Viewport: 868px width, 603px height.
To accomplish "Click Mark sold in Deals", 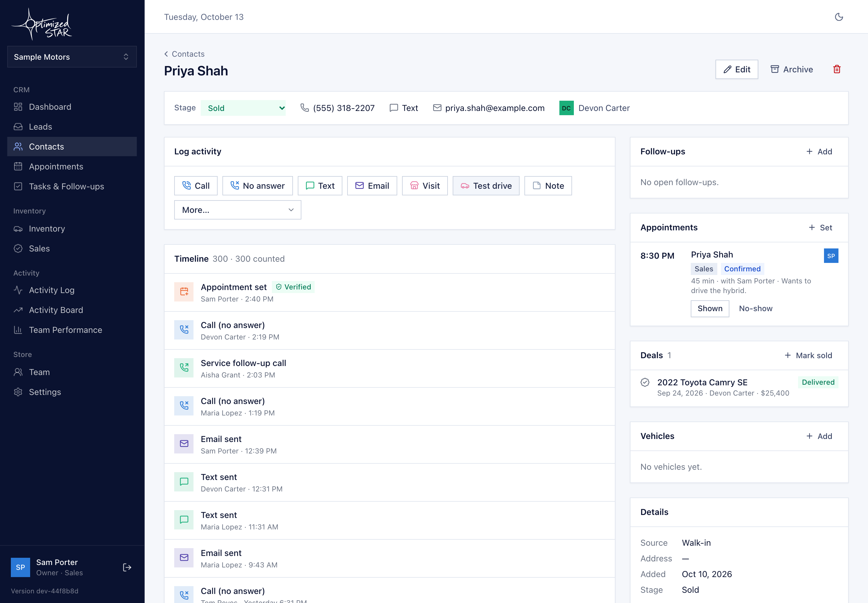I will [808, 355].
